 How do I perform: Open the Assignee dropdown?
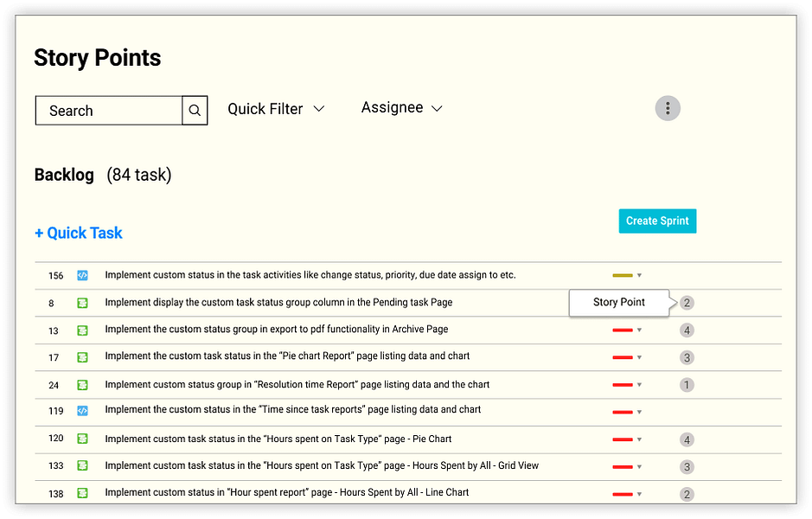point(402,108)
